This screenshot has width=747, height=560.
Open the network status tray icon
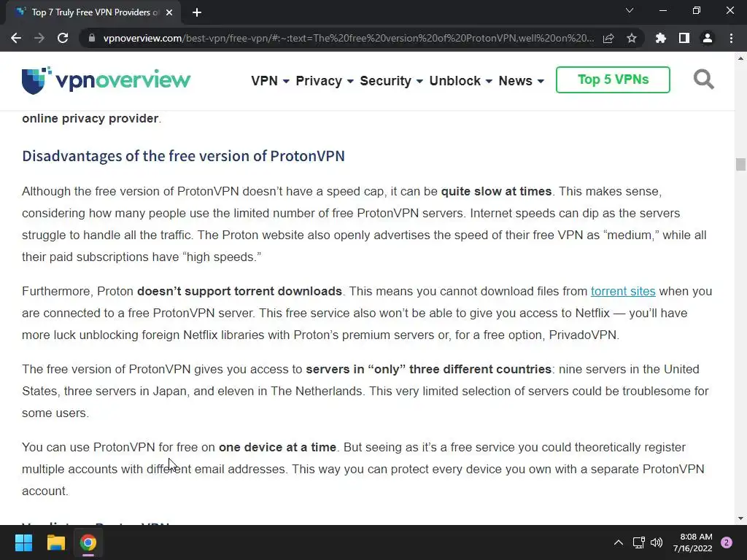point(638,542)
